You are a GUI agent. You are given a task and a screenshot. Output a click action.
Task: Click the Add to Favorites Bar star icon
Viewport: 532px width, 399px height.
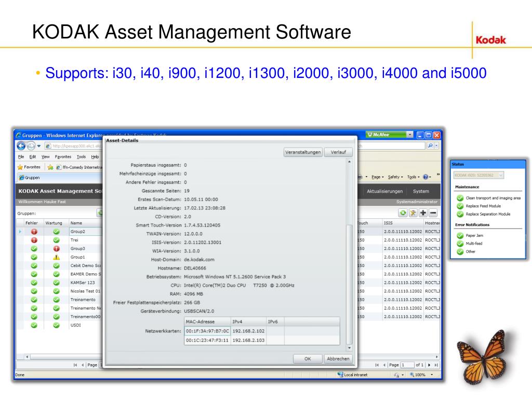(50, 167)
